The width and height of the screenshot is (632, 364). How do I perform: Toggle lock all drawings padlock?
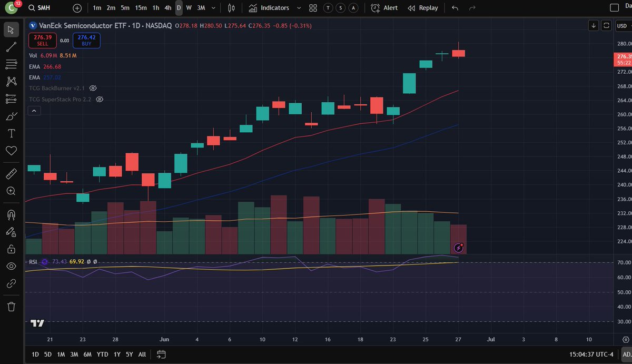point(11,249)
